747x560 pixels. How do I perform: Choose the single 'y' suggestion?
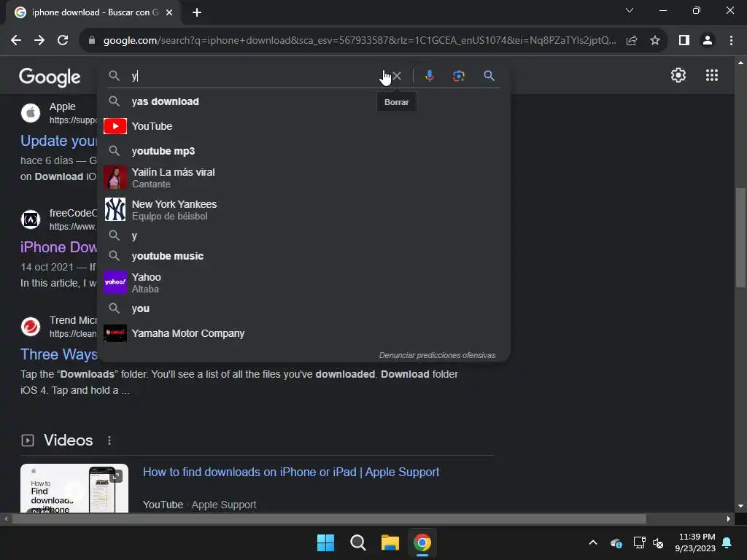point(303,236)
